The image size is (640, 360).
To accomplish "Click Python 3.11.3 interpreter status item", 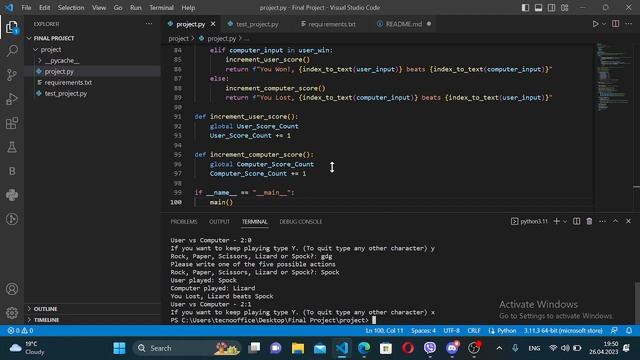I will tap(563, 331).
